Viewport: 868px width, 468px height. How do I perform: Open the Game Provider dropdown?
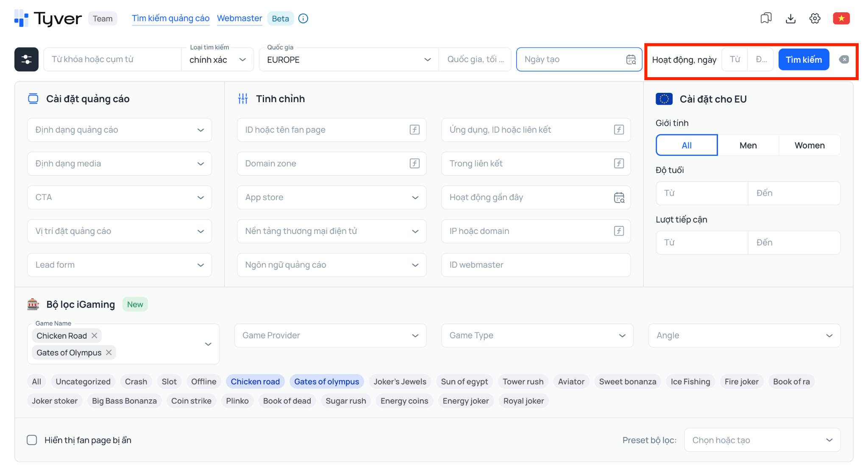(330, 335)
